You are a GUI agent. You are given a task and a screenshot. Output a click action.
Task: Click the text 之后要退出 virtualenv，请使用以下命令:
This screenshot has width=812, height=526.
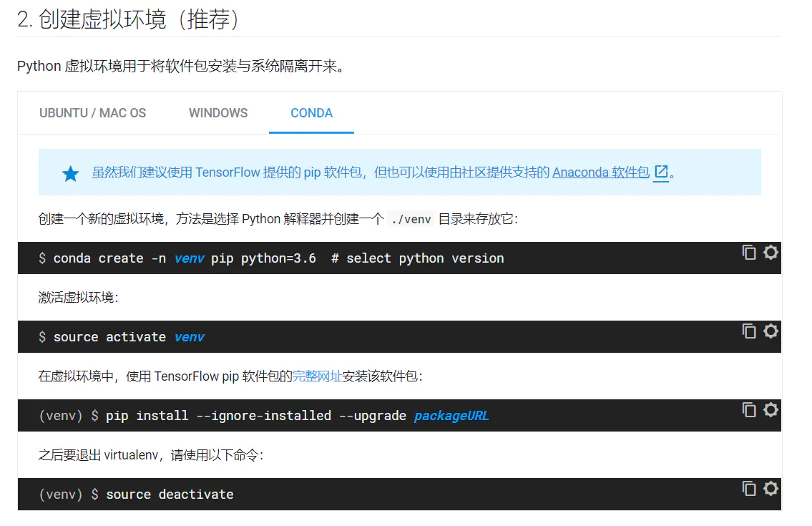151,455
